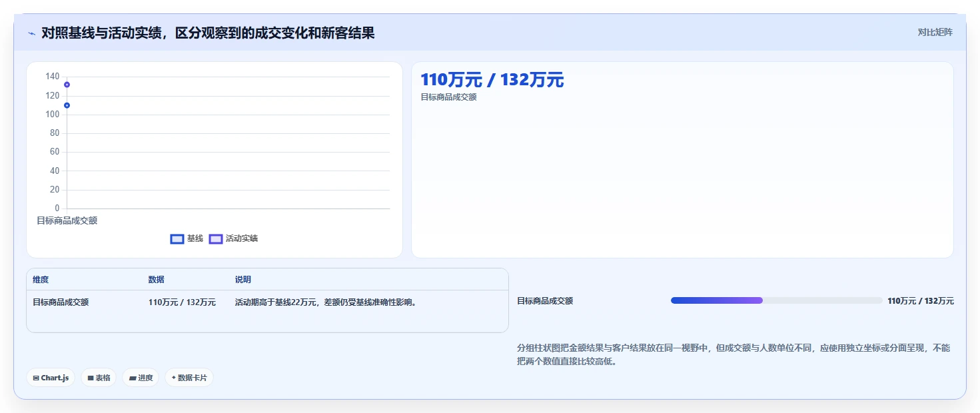
Task: Click table cell 110万元 / 132万元
Action: click(x=182, y=302)
